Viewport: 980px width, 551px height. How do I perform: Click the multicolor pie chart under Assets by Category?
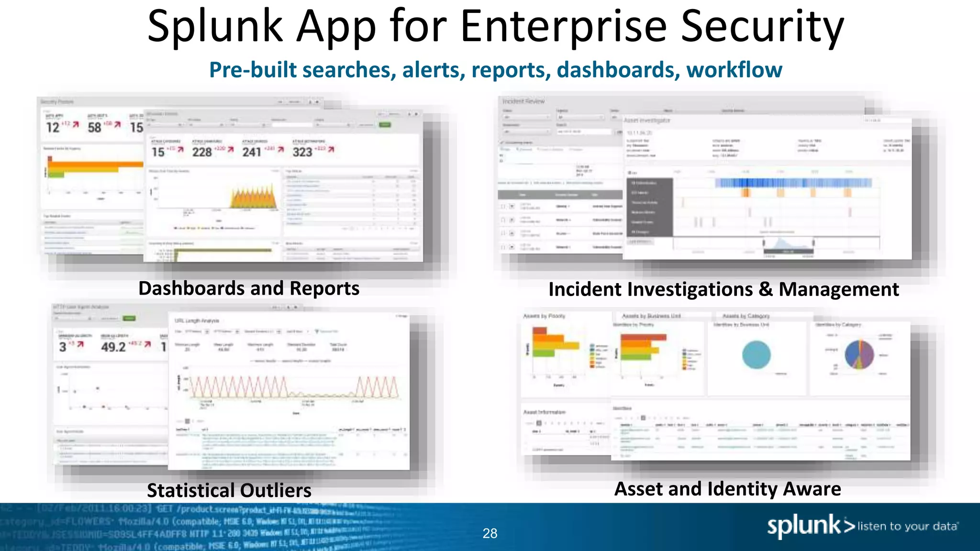(859, 354)
